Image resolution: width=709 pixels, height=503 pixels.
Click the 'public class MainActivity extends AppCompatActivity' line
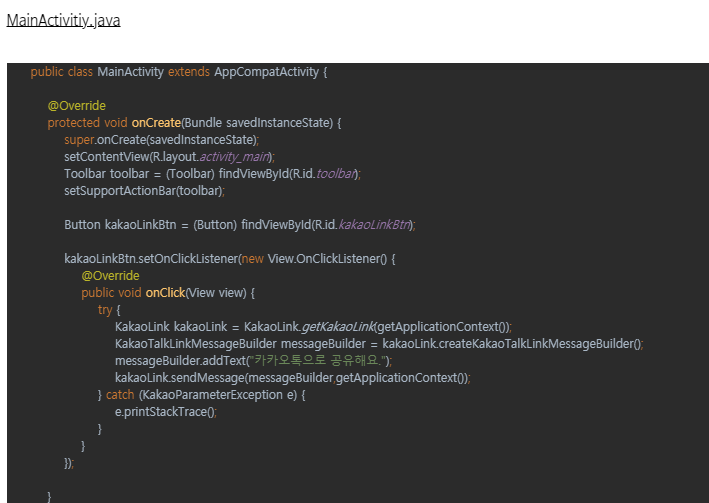click(x=179, y=72)
